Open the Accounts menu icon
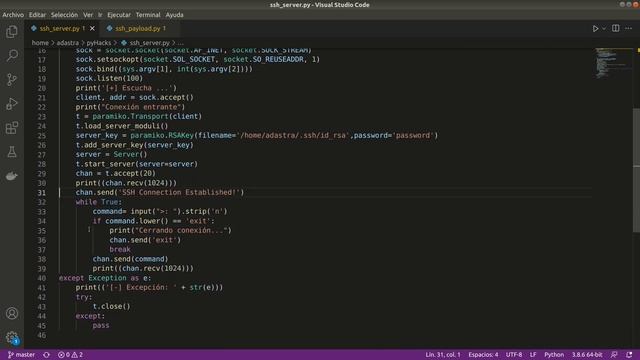This screenshot has width=640, height=360. coord(12,313)
